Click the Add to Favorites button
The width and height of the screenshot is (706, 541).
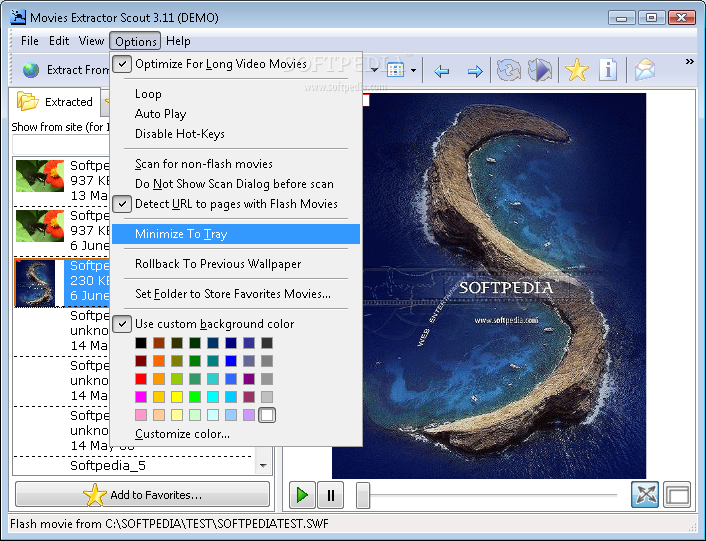coord(142,495)
